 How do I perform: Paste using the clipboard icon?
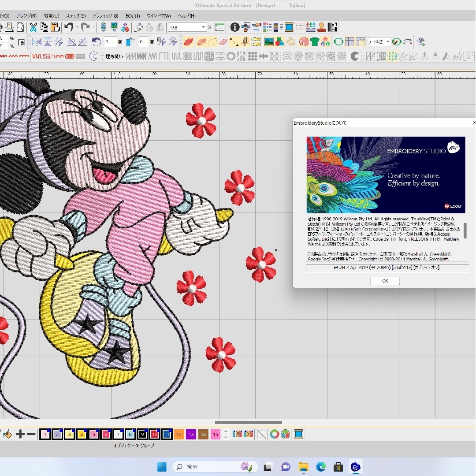(x=55, y=27)
